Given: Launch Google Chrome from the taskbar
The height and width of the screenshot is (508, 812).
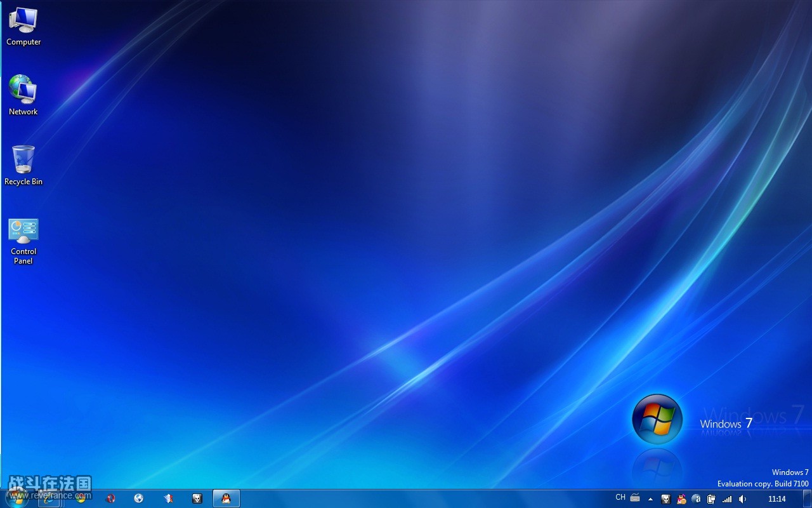Looking at the screenshot, I should [81, 498].
